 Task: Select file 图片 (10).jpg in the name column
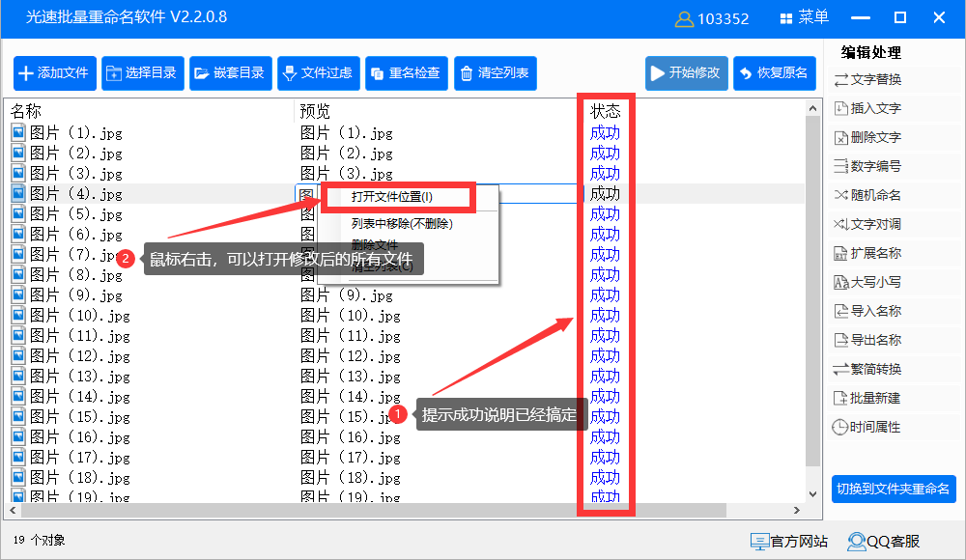79,316
